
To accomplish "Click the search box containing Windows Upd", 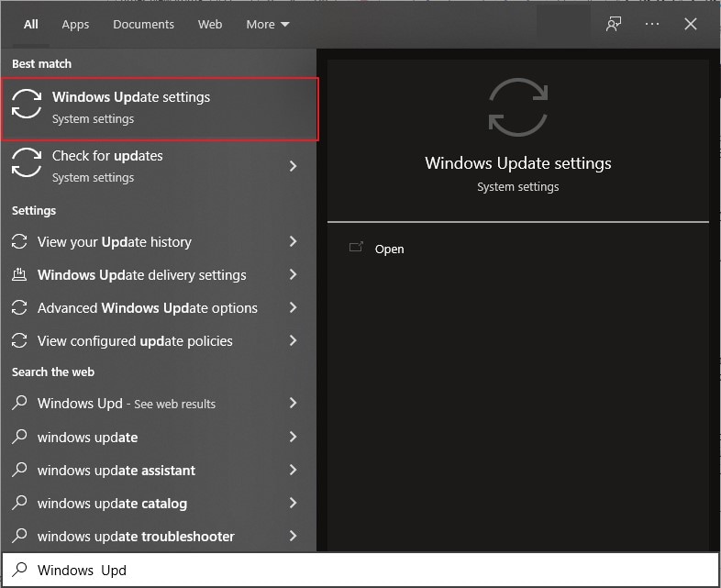I will [367, 570].
